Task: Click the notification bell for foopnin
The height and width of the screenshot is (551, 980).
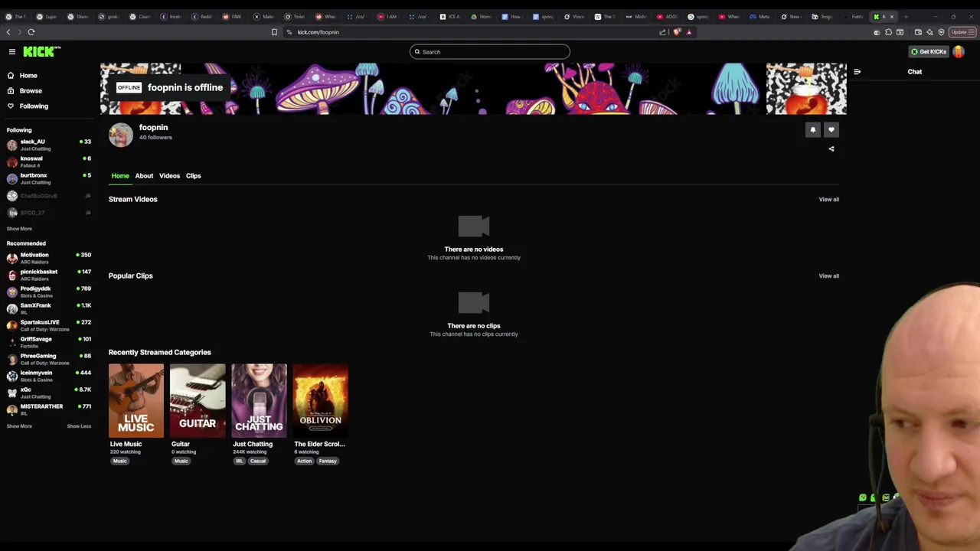Action: pyautogui.click(x=813, y=130)
